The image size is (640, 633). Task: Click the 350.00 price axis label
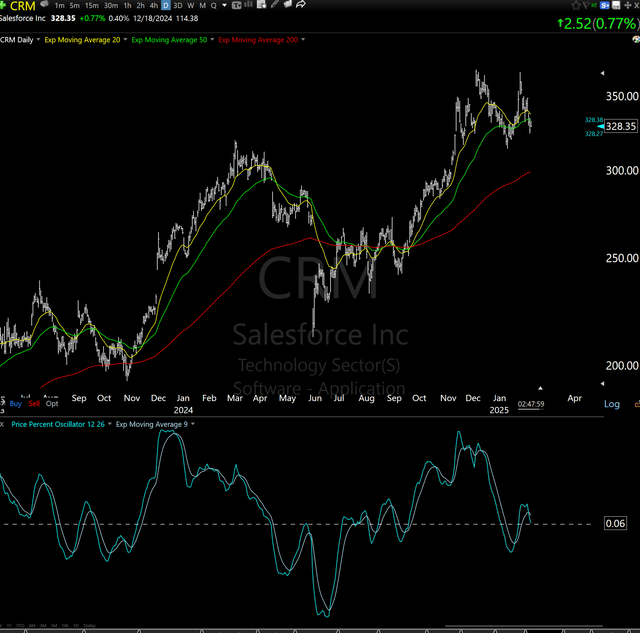click(x=622, y=96)
